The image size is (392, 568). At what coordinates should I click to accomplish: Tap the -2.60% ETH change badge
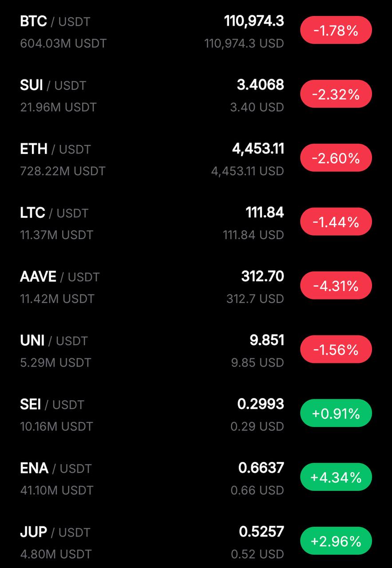coord(336,158)
